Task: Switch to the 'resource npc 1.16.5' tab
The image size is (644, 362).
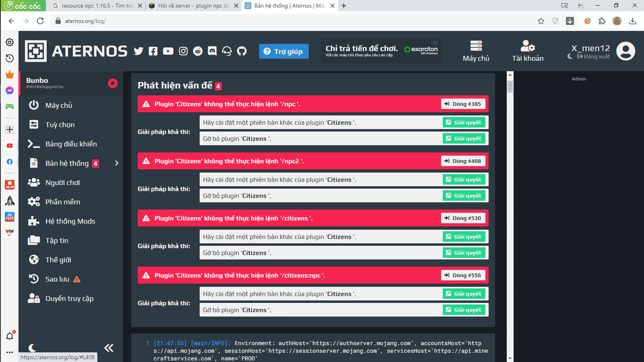Action: point(97,6)
